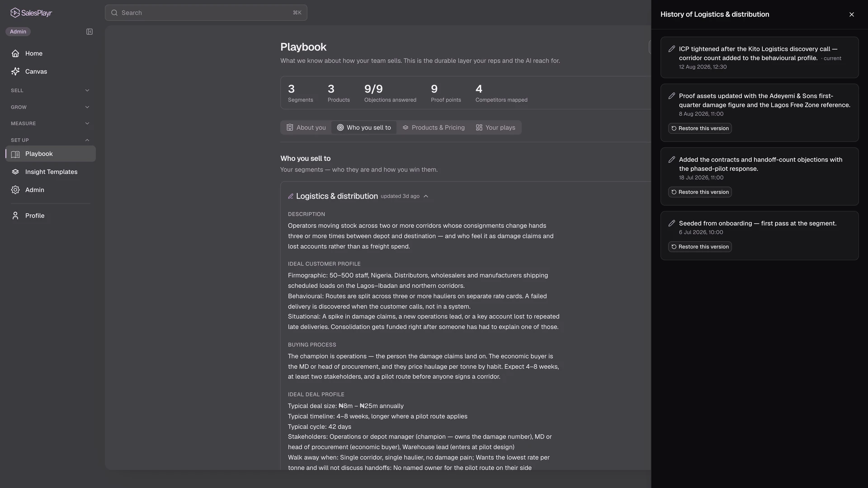Click the search magnifier icon
The width and height of the screenshot is (868, 488).
click(114, 13)
